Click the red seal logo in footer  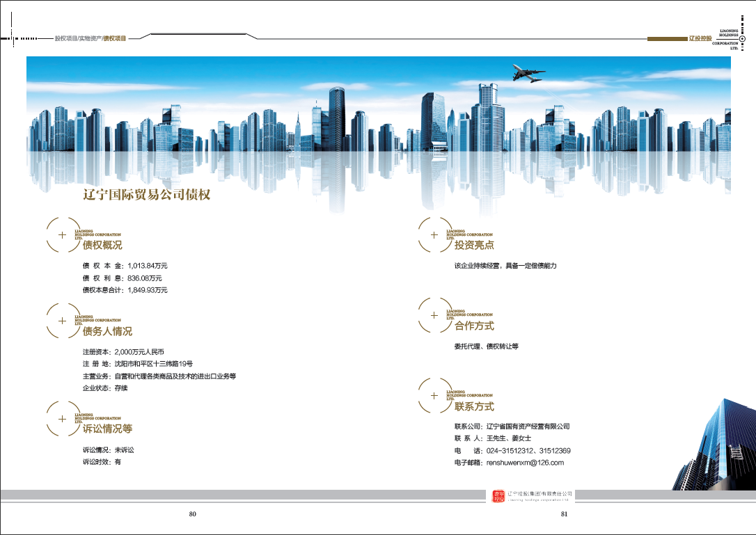(498, 497)
